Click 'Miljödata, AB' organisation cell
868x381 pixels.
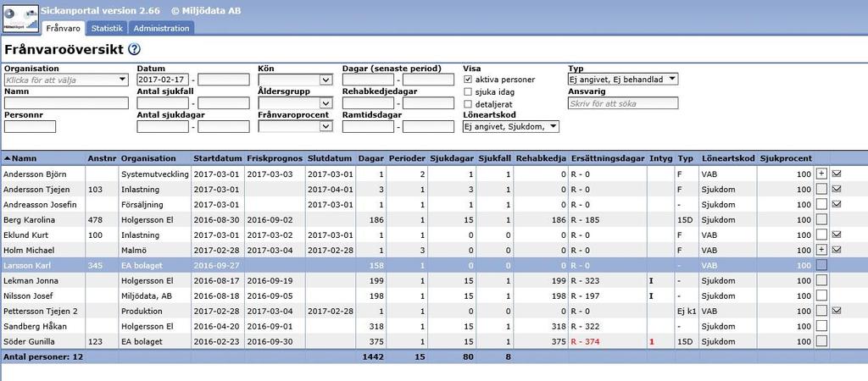146,295
